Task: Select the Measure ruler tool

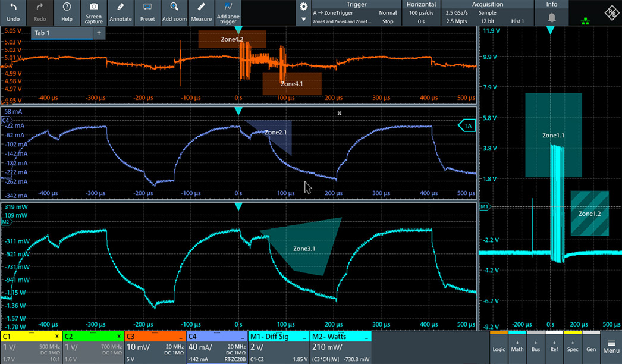Action: pyautogui.click(x=202, y=12)
